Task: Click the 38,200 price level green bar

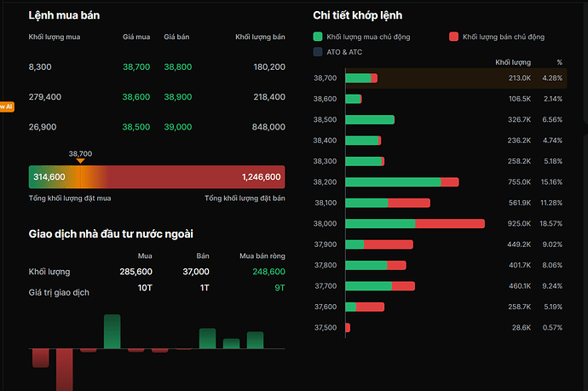Action: click(x=393, y=182)
